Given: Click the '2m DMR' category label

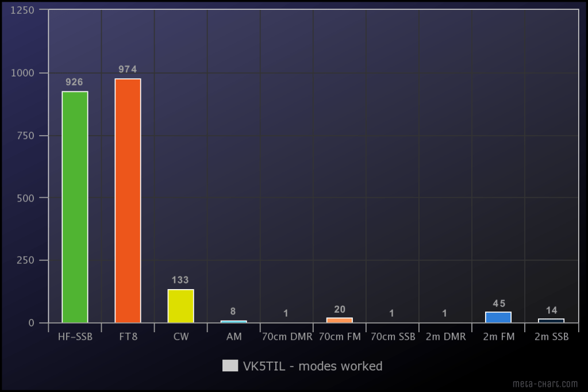Looking at the screenshot, I should [445, 337].
